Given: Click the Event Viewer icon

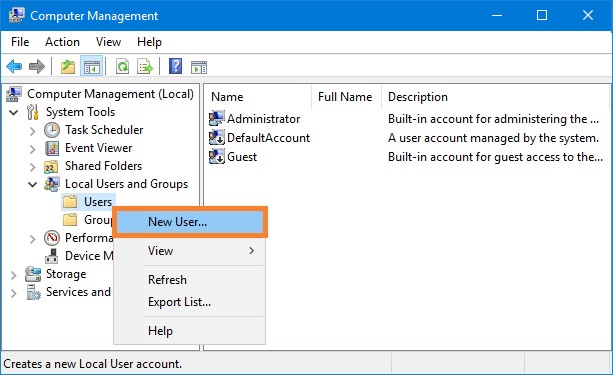Looking at the screenshot, I should pyautogui.click(x=52, y=148).
